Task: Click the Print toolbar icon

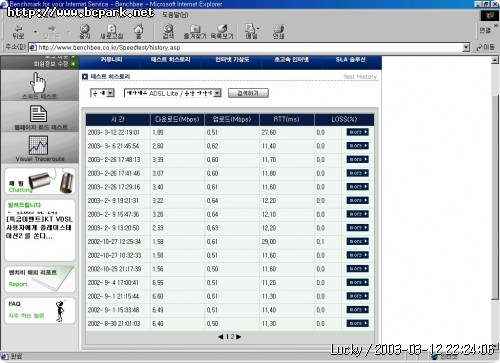Action: coord(278,29)
